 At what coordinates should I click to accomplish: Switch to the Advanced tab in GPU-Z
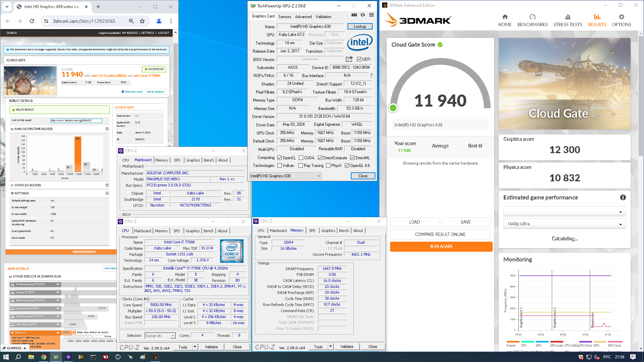pyautogui.click(x=303, y=16)
